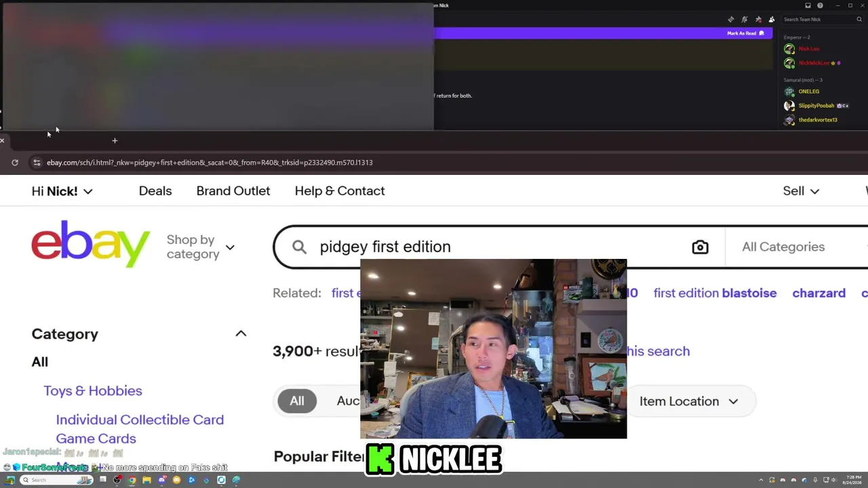Toggle Discord member list
The height and width of the screenshot is (488, 868).
tap(771, 20)
